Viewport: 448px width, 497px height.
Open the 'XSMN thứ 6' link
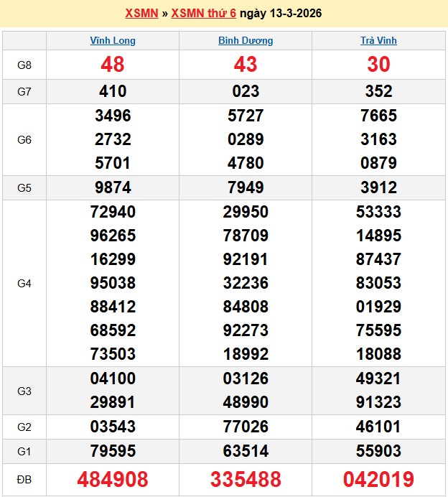202,14
